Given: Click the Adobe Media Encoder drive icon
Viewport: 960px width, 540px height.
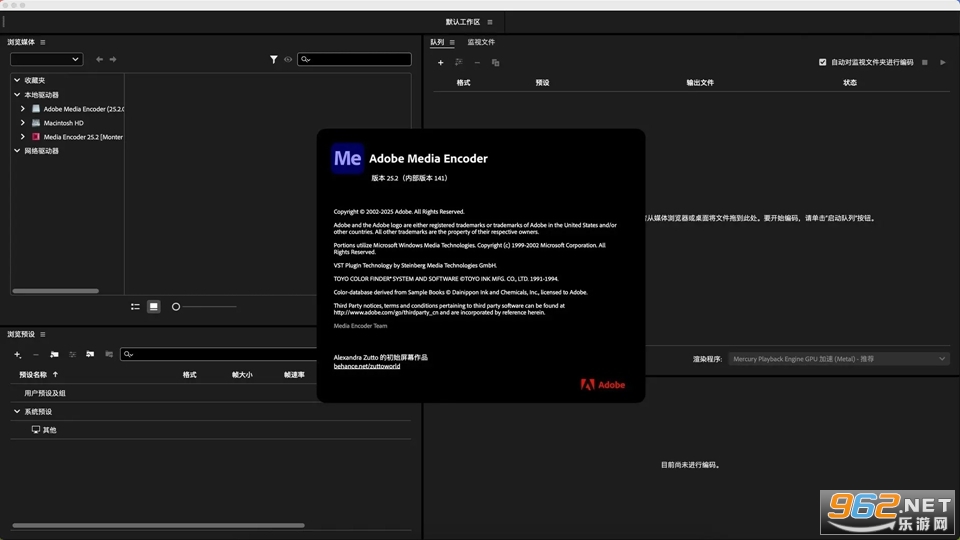Looking at the screenshot, I should point(36,109).
